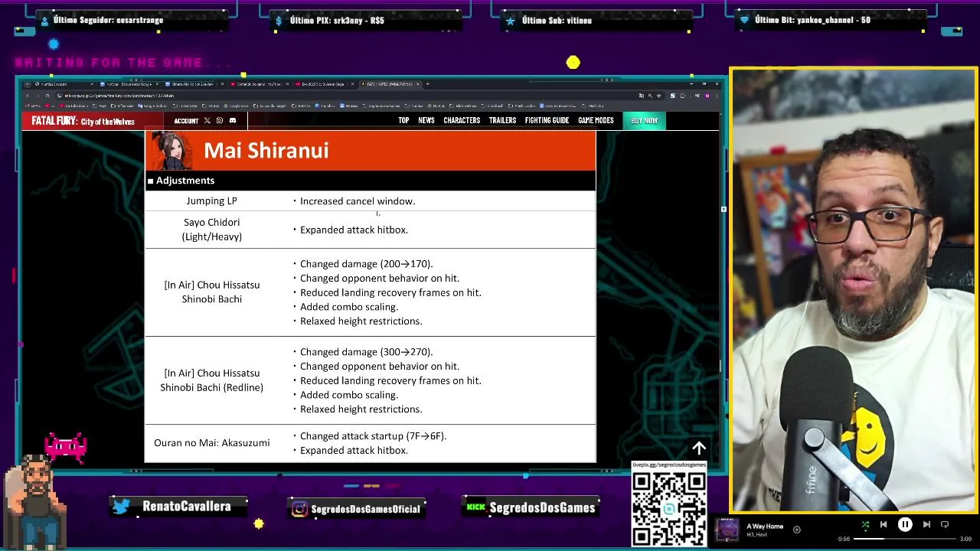Click 'Changed damage (200→170).' text
Viewport: 980px width, 551px height.
click(x=366, y=264)
